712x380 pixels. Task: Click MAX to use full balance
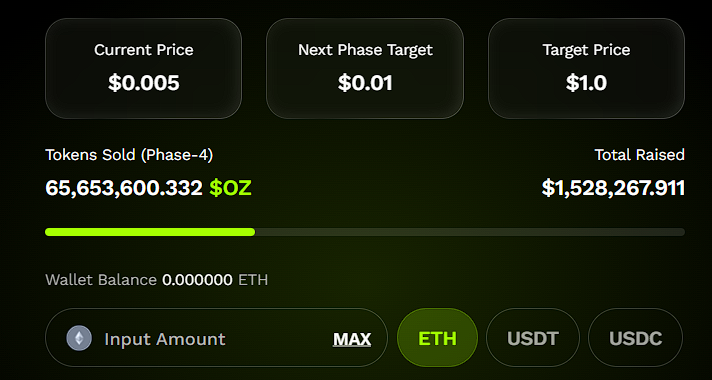352,339
